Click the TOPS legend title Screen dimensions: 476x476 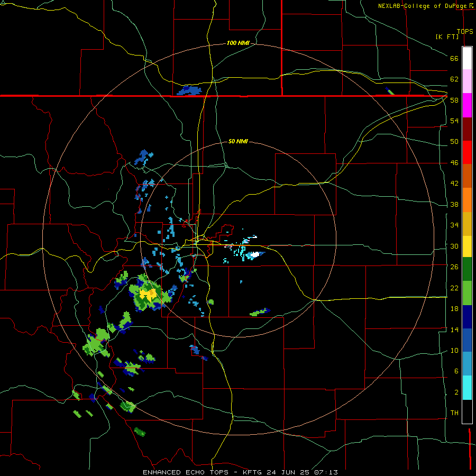pos(465,31)
